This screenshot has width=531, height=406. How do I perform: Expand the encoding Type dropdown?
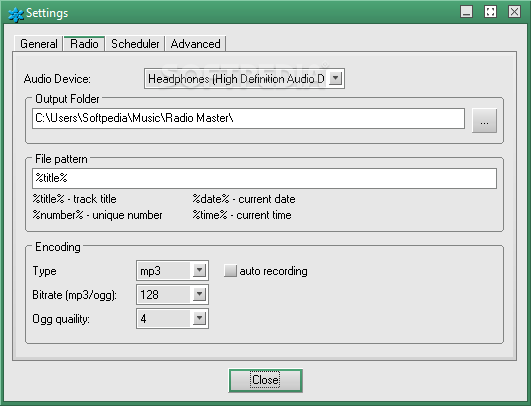click(x=172, y=271)
